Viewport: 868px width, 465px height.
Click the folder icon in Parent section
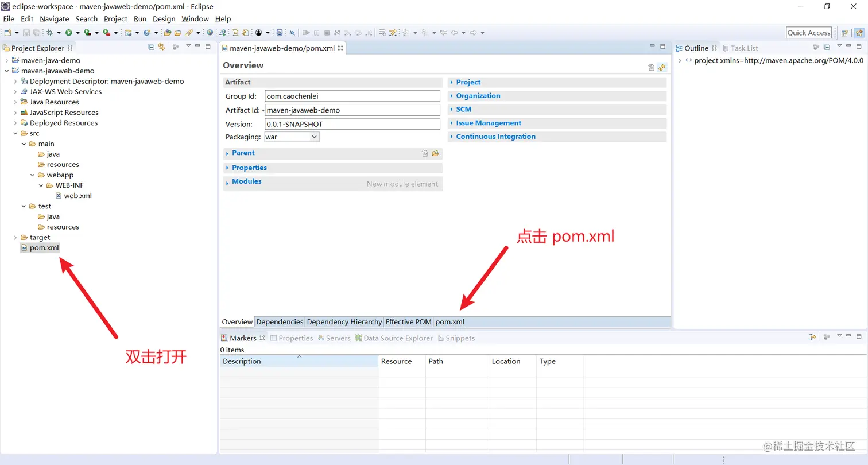pos(436,153)
